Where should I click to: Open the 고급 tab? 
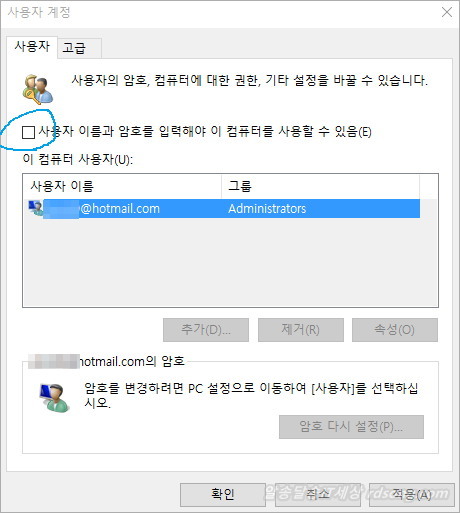[79, 48]
